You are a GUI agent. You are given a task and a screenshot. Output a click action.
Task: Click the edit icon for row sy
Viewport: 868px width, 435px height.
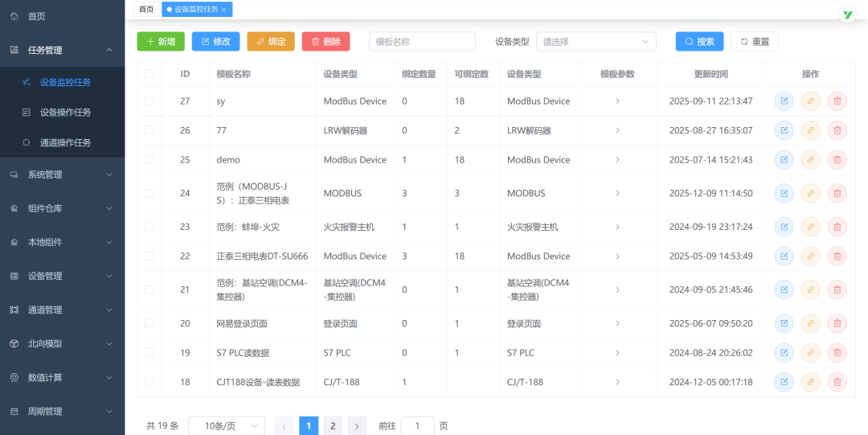[784, 101]
